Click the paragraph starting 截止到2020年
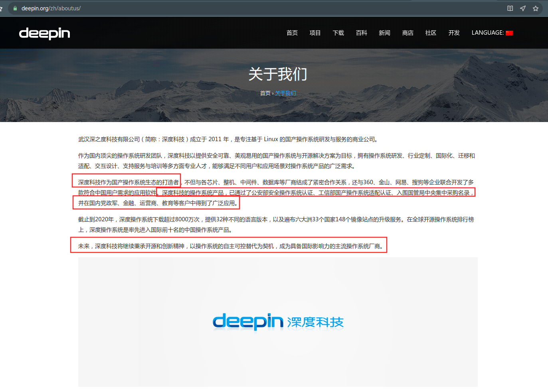Image resolution: width=548 pixels, height=392 pixels. 276,225
